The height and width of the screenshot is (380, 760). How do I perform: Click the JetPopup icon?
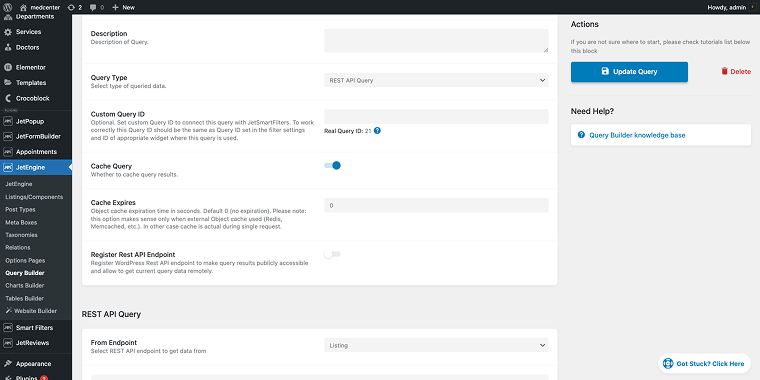click(x=8, y=121)
